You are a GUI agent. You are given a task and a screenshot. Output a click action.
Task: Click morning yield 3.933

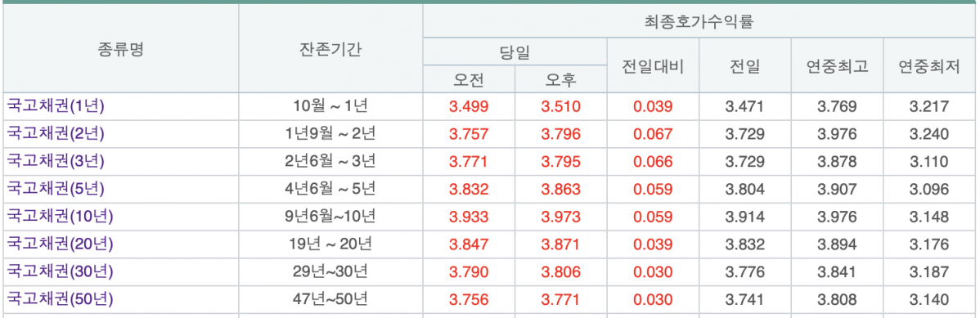coord(469,217)
